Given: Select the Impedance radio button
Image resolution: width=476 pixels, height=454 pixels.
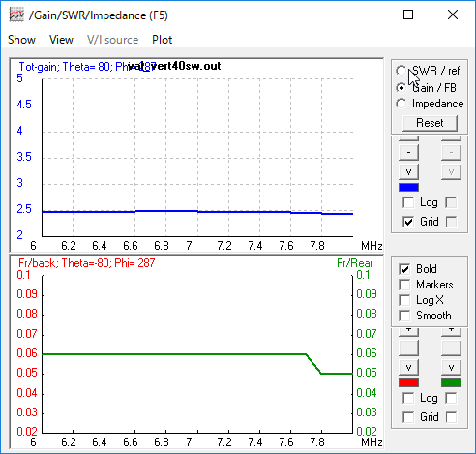Looking at the screenshot, I should [402, 104].
